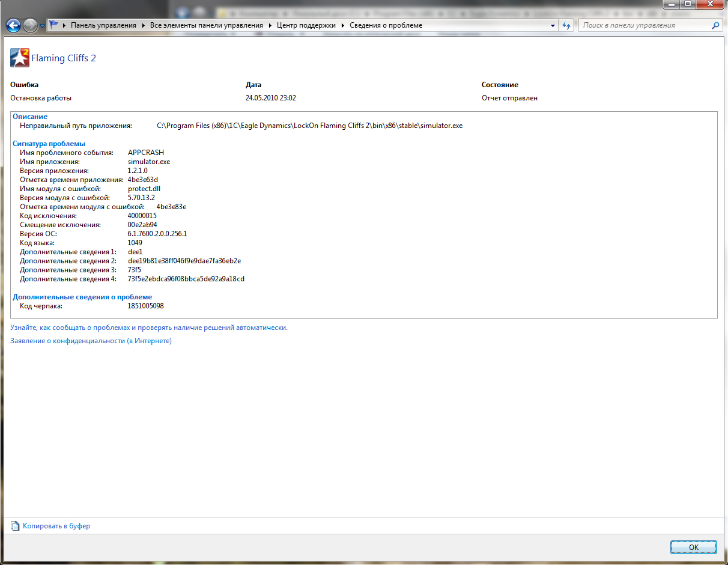Screen dimensions: 728x565
Task: Expand the arrow after Все элементы панели управления
Action: pyautogui.click(x=270, y=25)
